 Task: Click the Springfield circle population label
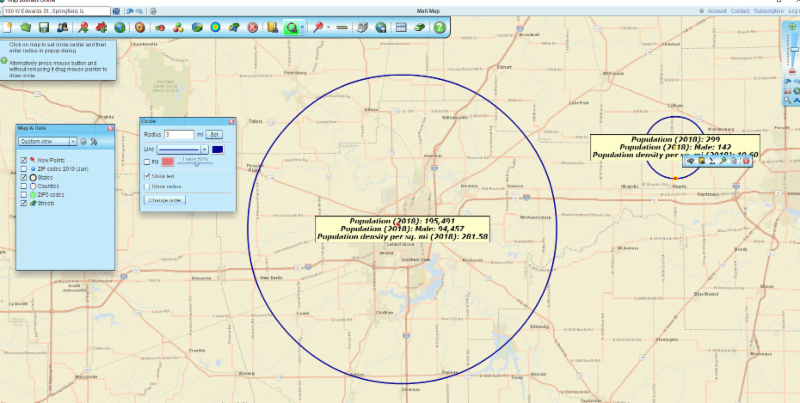402,229
